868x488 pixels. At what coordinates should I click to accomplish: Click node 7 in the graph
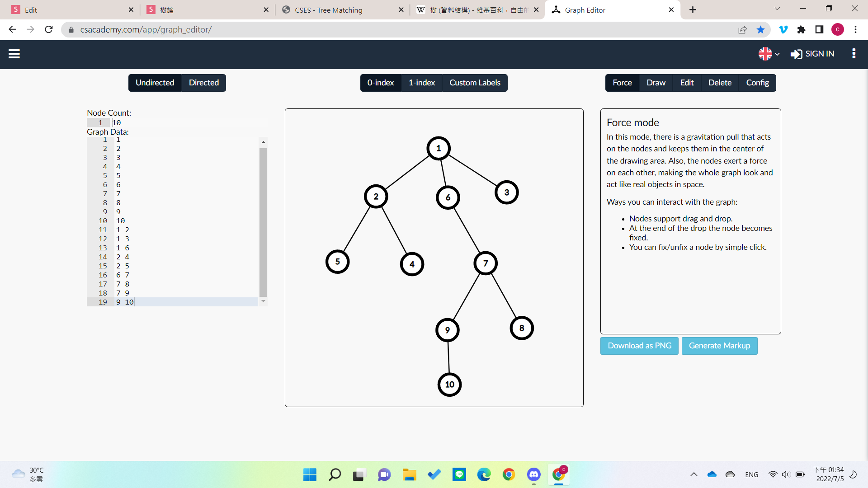(x=486, y=263)
